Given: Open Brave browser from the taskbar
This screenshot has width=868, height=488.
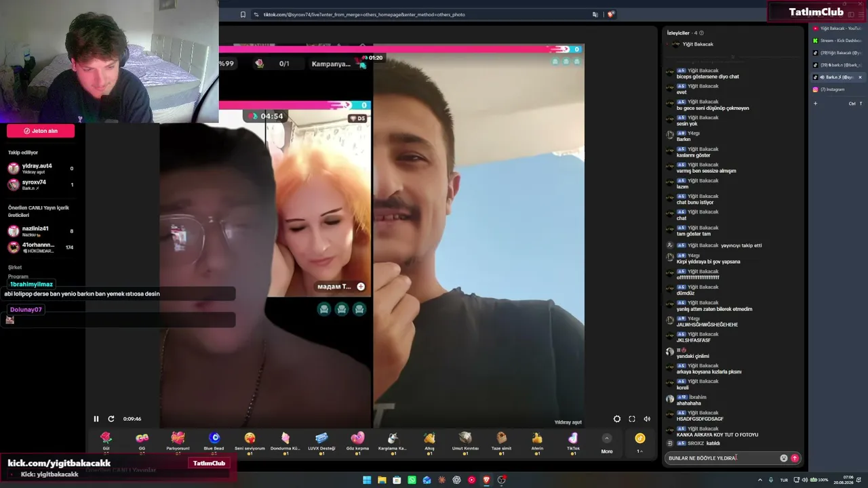Looking at the screenshot, I should coord(486,480).
